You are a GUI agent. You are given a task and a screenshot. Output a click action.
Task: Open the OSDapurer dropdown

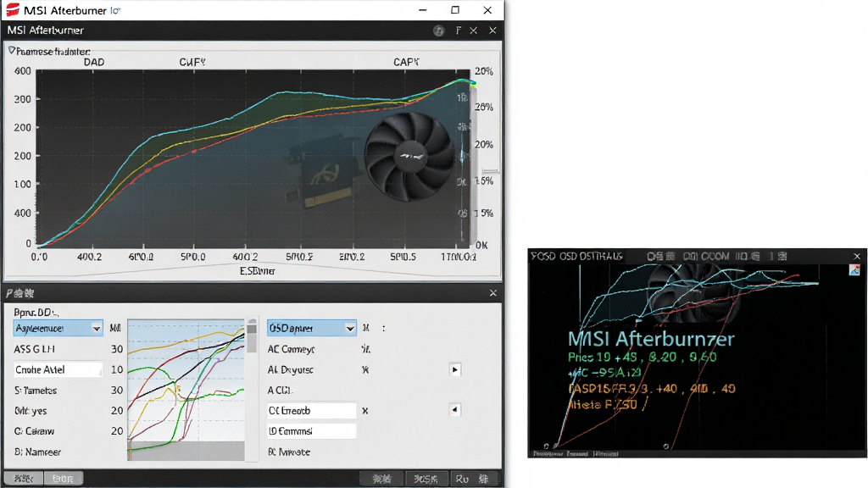pyautogui.click(x=312, y=328)
